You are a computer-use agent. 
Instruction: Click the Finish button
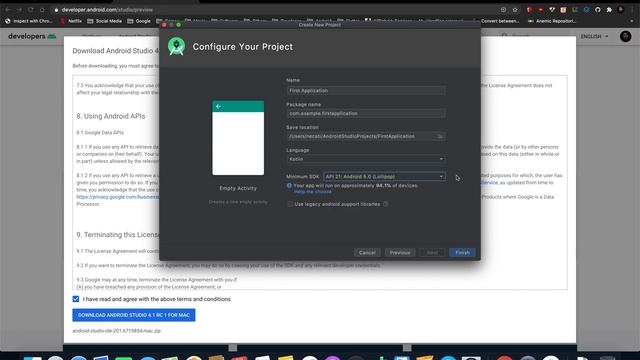462,253
